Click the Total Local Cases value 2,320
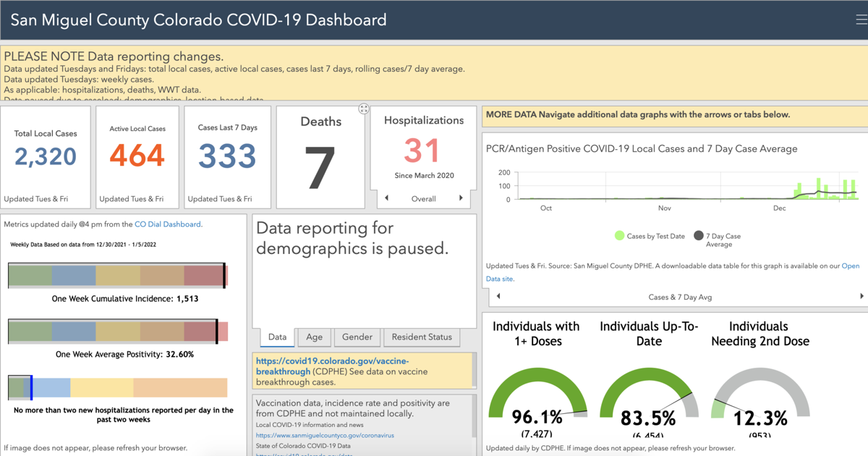This screenshot has height=456, width=868. (46, 156)
